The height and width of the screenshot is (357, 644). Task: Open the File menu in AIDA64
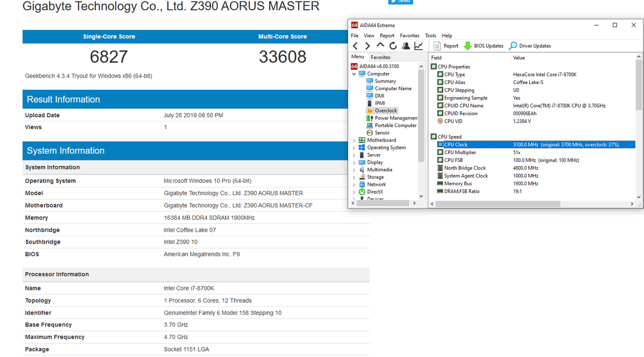355,36
